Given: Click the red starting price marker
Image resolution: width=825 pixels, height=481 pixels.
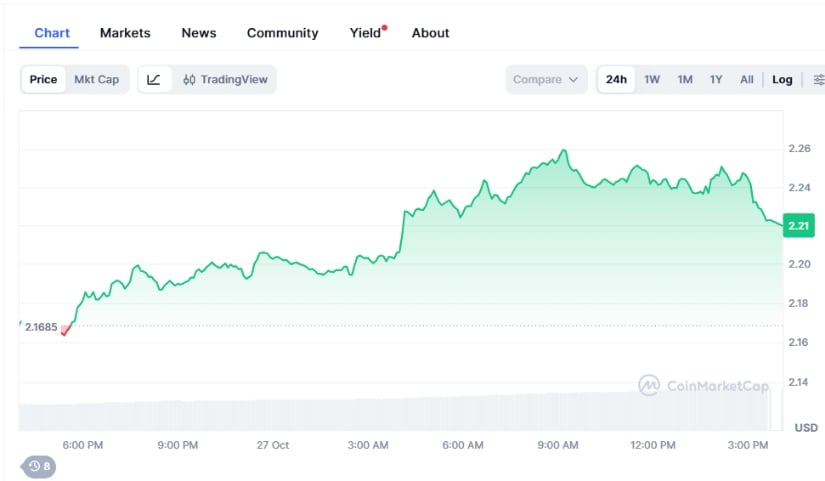Looking at the screenshot, I should click(x=66, y=330).
